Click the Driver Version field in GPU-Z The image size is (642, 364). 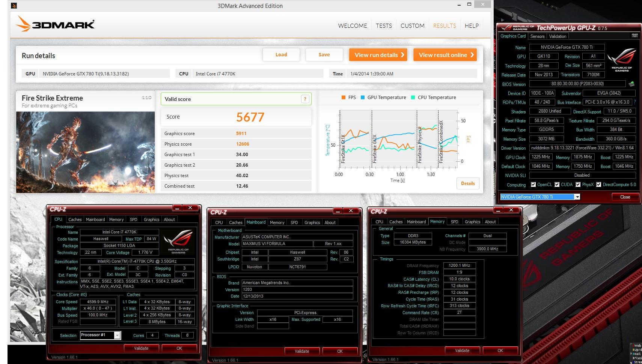[x=582, y=148]
